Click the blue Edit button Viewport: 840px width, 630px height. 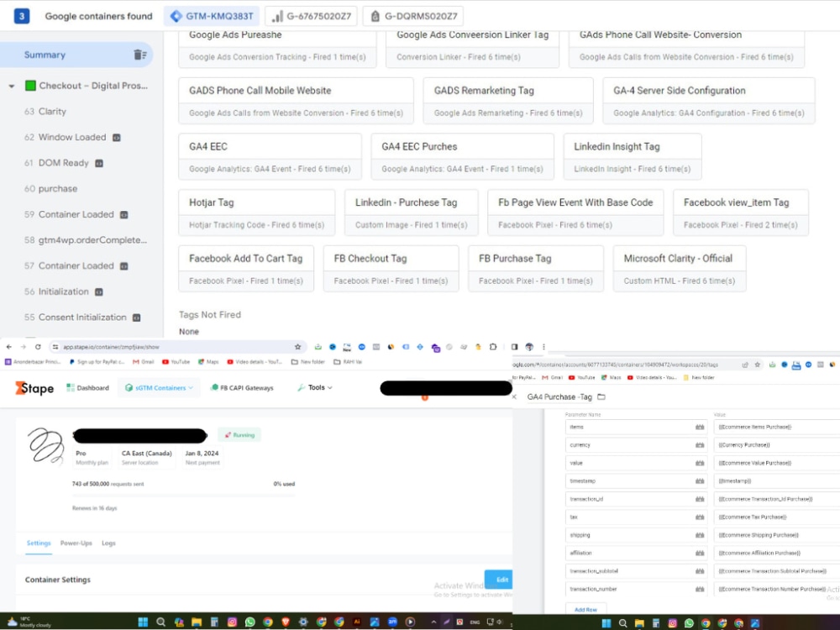[501, 579]
